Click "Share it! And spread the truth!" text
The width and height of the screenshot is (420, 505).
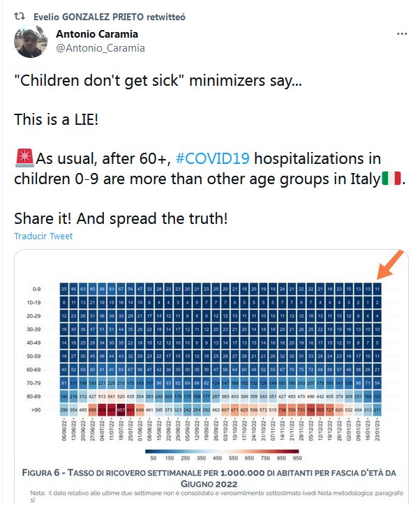[121, 218]
